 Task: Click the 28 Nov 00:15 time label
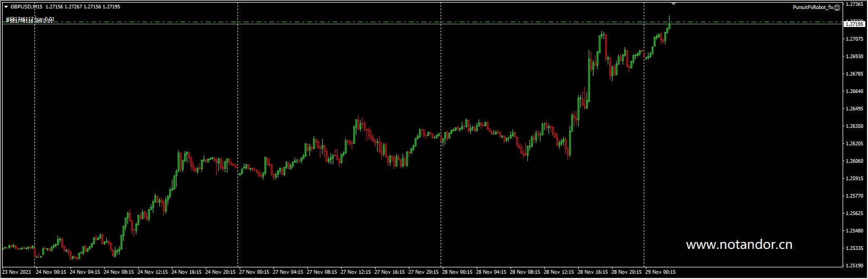457,273
